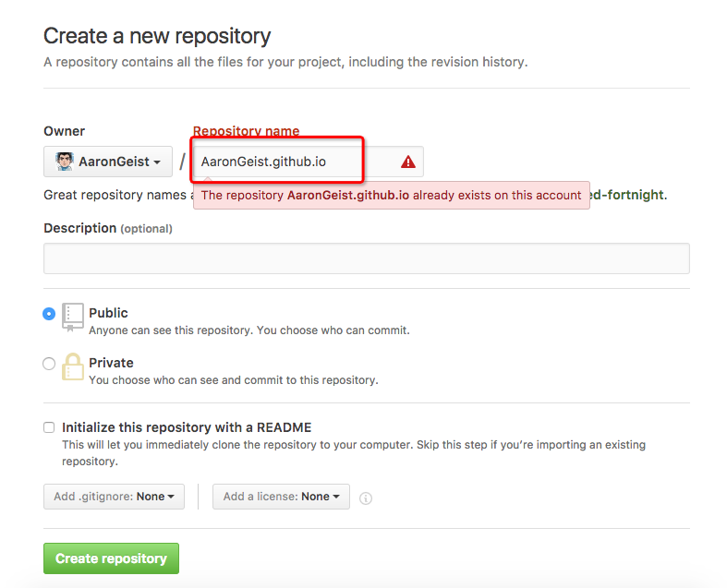Screen dimensions: 727x588
Task: Click the Create a new repository heading
Action: pos(157,36)
